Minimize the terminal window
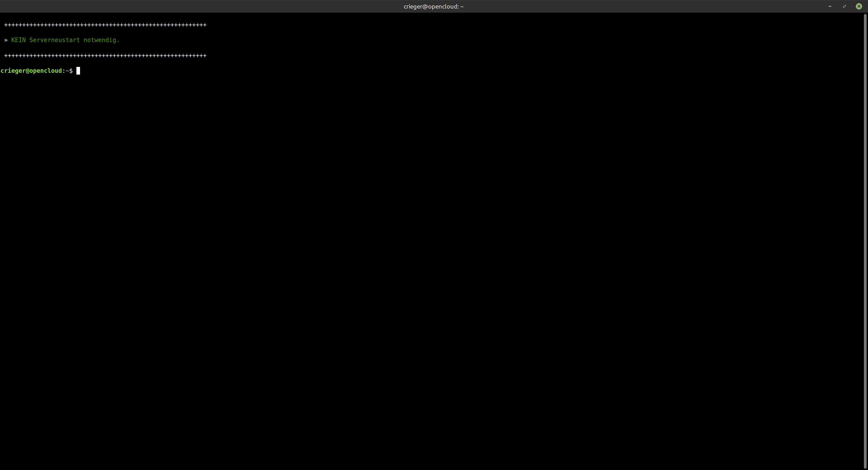Viewport: 868px width, 470px height. coord(830,6)
